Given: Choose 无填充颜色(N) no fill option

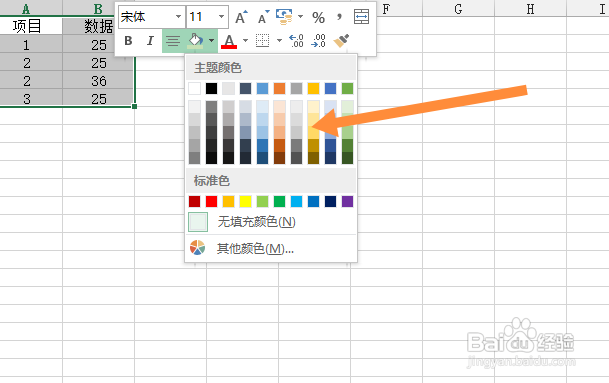Looking at the screenshot, I should (257, 222).
